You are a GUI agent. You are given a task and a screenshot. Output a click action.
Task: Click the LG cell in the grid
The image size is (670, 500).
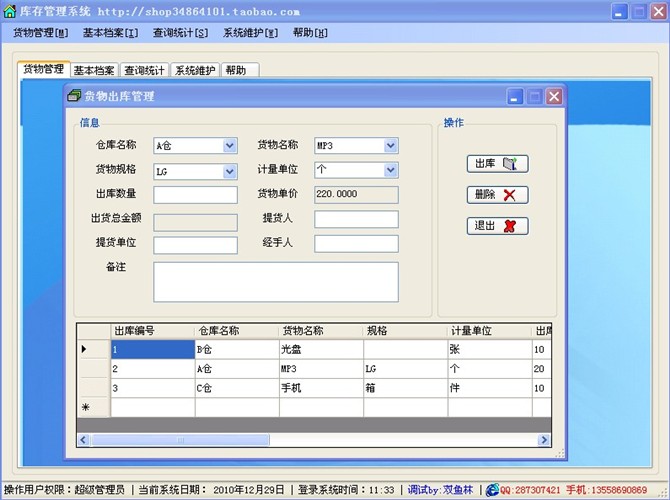pyautogui.click(x=406, y=368)
